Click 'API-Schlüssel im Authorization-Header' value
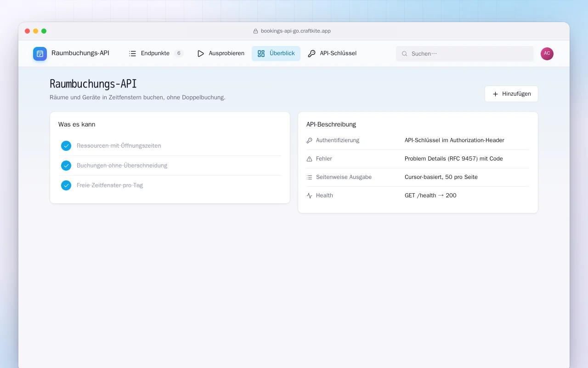 454,140
